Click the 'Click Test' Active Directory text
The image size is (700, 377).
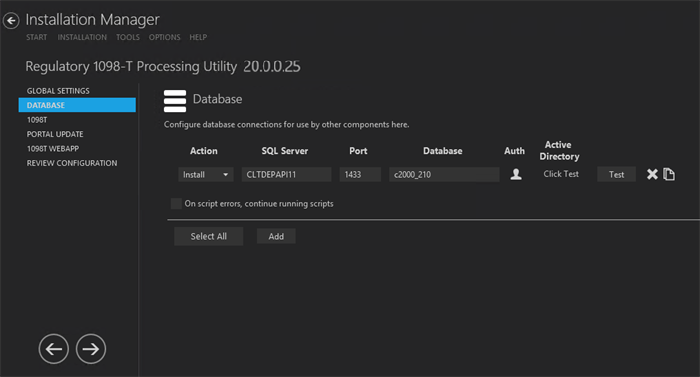click(x=561, y=174)
